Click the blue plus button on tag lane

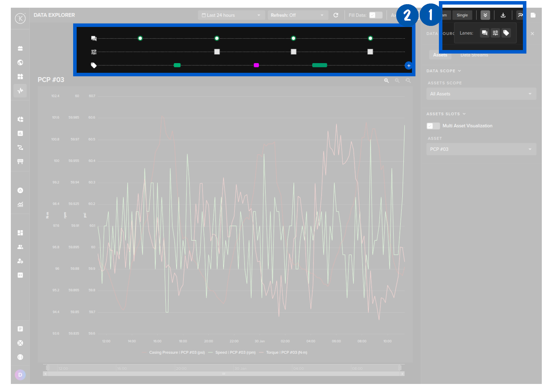point(408,65)
